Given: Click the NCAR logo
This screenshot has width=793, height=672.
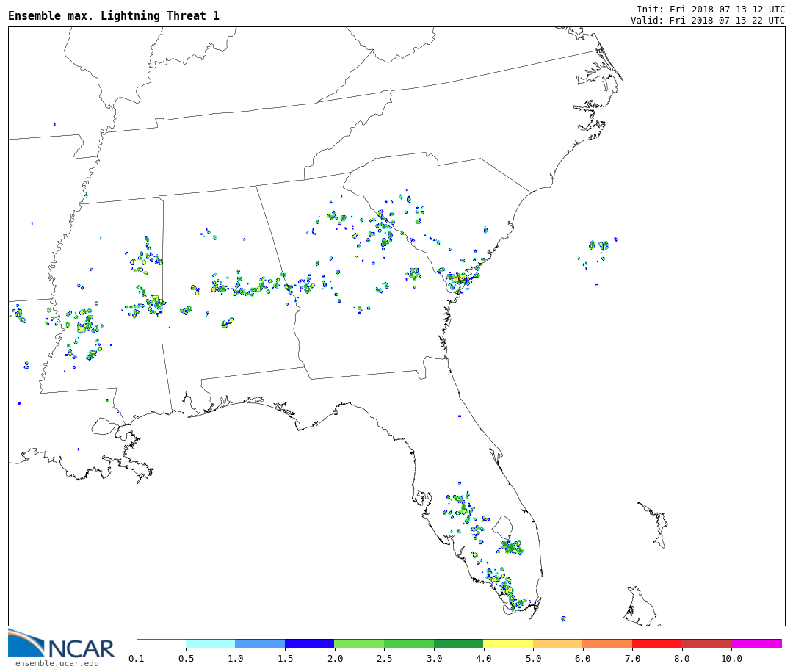Looking at the screenshot, I should coord(62,645).
